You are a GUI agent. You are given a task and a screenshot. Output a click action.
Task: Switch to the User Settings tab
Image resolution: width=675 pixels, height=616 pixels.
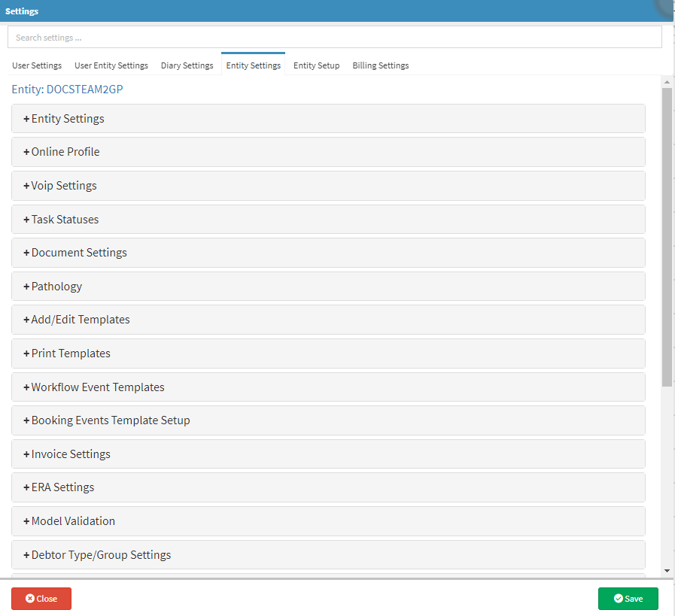[x=37, y=65]
